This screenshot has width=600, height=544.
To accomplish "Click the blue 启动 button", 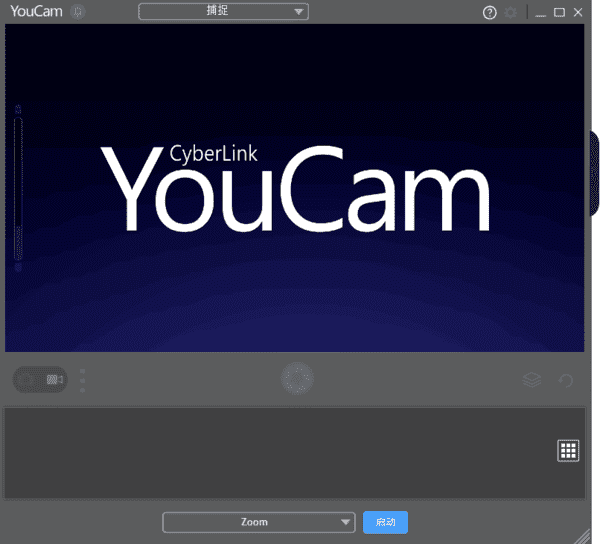I will point(385,522).
